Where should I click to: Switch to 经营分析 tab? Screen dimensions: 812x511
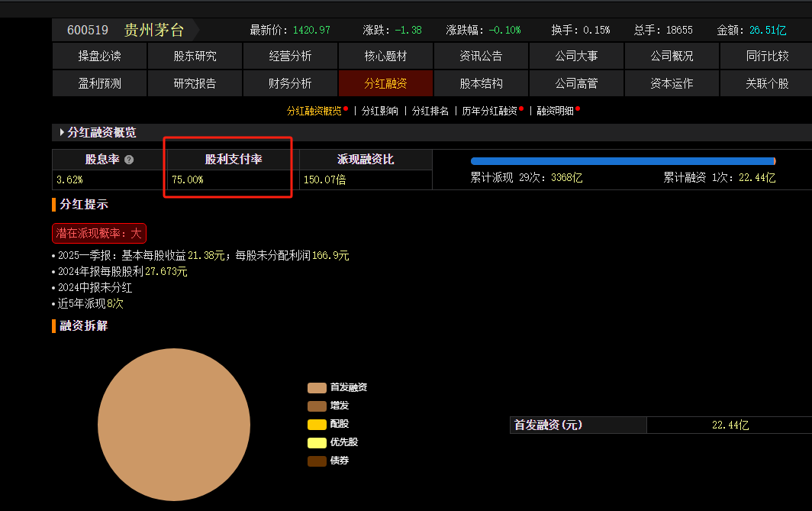coord(290,56)
